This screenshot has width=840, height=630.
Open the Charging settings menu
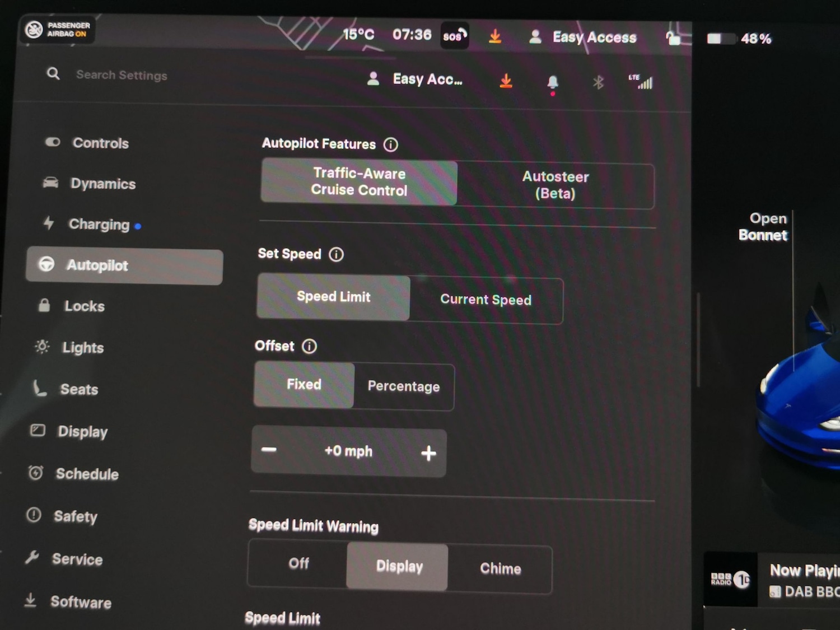[x=99, y=225]
